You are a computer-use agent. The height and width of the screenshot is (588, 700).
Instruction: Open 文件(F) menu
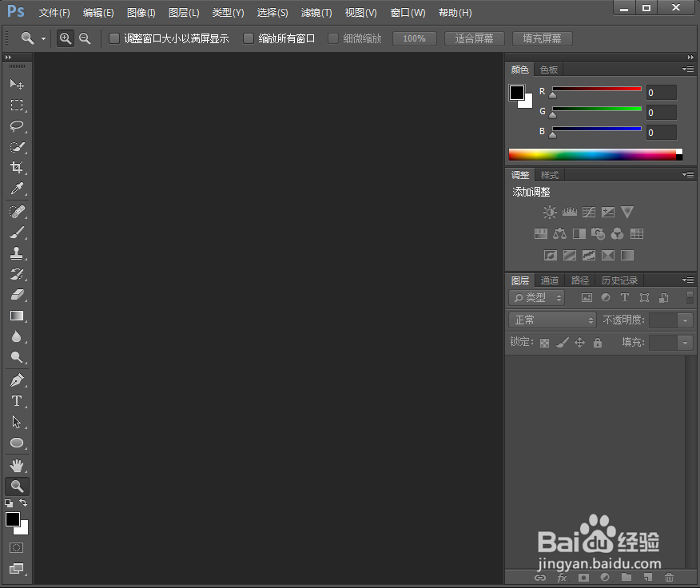(x=54, y=13)
